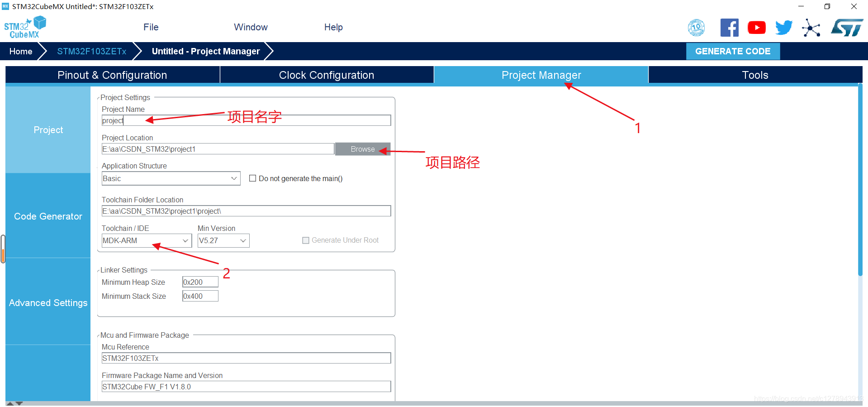Screen dimensions: 868x407
Task: Open the Twitter bird icon link
Action: pyautogui.click(x=784, y=28)
